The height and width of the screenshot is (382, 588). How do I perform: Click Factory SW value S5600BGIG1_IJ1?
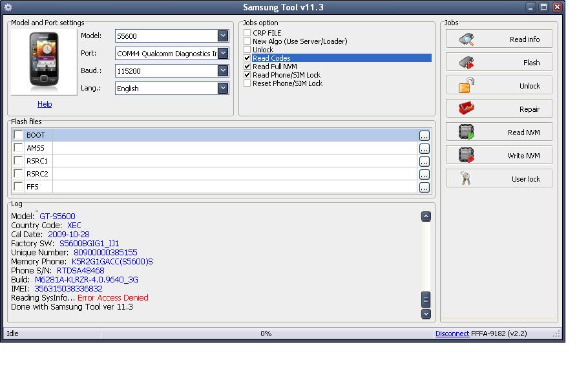(x=89, y=243)
